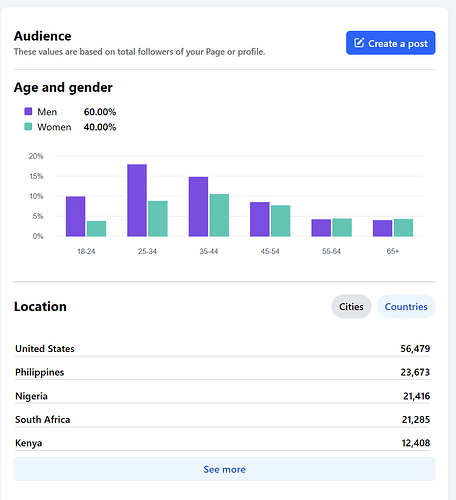Switch to the Countries tab
Viewport: 456px width, 500px height.
pyautogui.click(x=406, y=306)
